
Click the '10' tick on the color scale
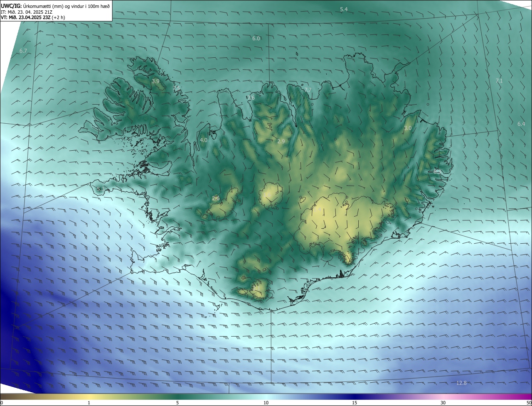pos(266,403)
